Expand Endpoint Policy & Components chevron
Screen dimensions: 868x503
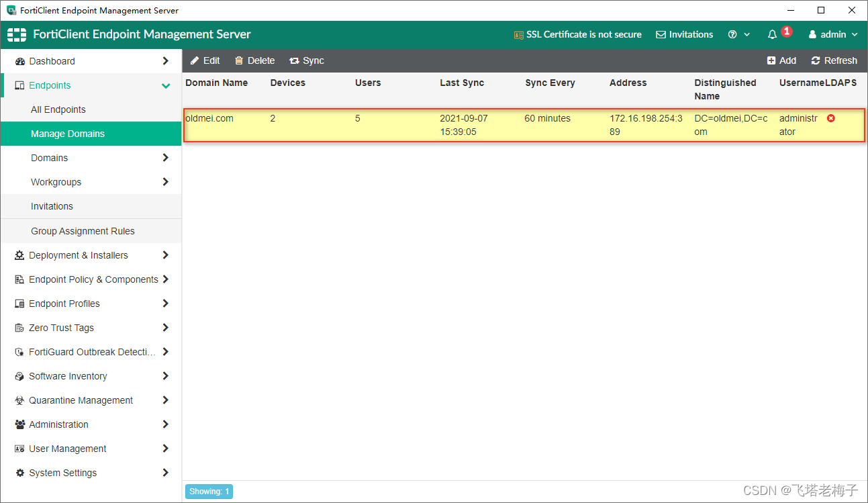[x=165, y=279]
